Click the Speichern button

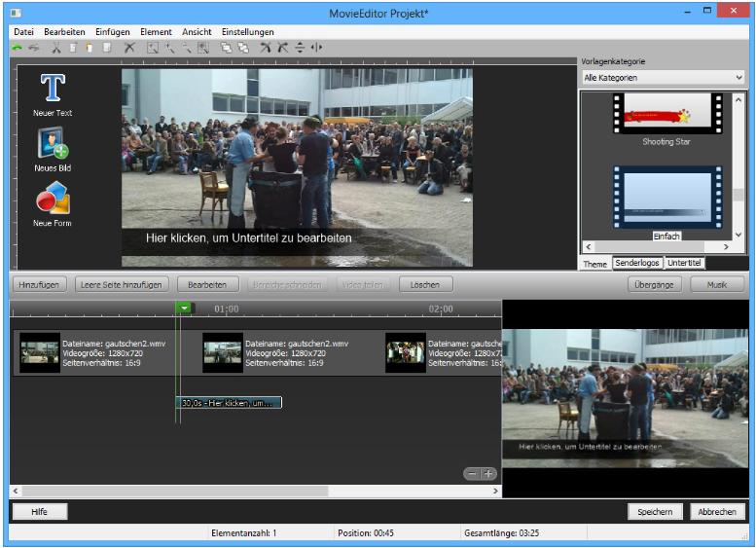(655, 511)
